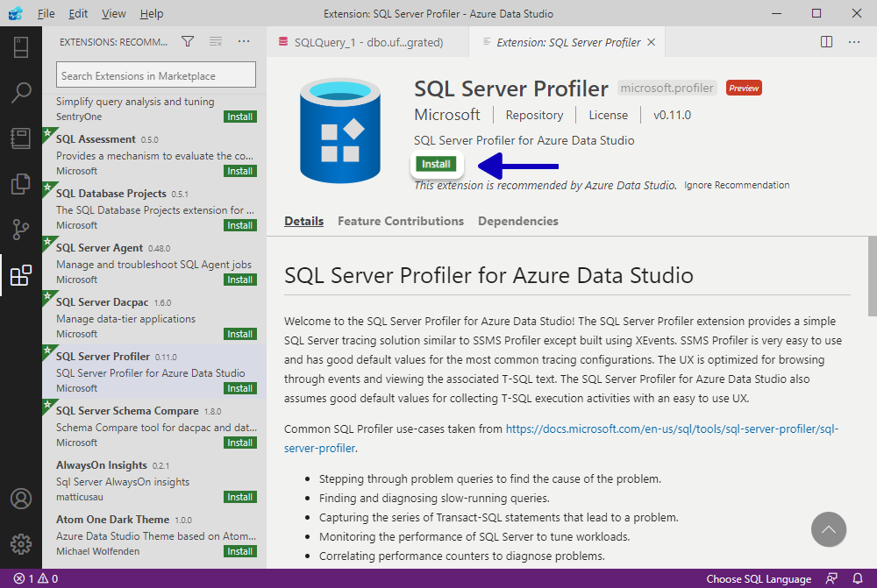Open the Repository link

click(x=534, y=115)
